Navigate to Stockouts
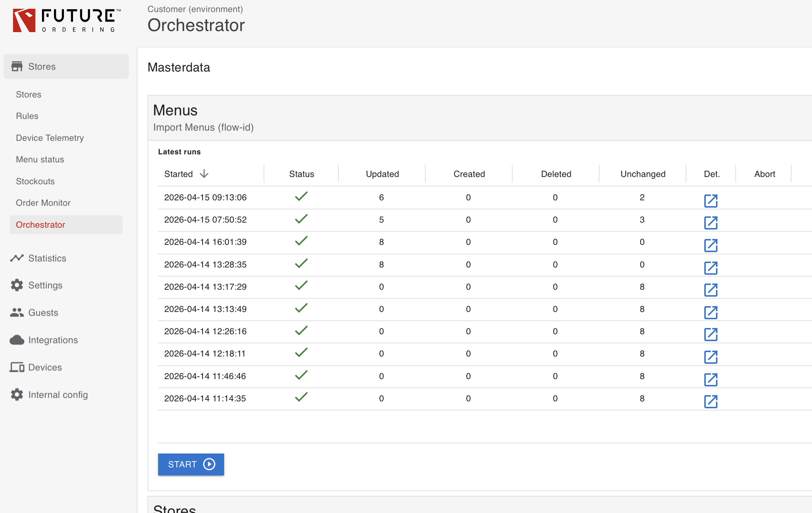 [35, 181]
